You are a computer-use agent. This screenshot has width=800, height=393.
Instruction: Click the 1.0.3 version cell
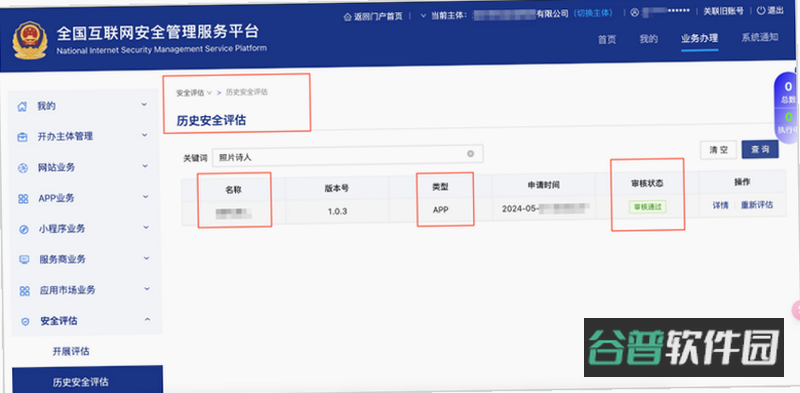(337, 210)
